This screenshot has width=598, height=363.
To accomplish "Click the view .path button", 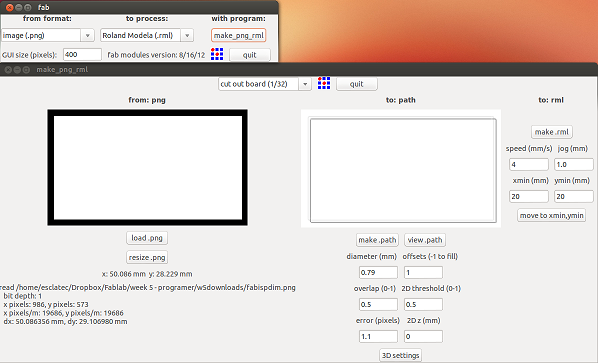I will point(425,240).
